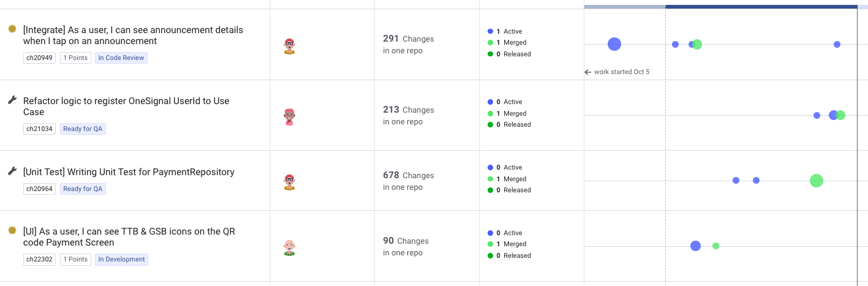This screenshot has width=868, height=286.
Task: Click assignee avatar for Integrate announcement story
Action: (290, 46)
